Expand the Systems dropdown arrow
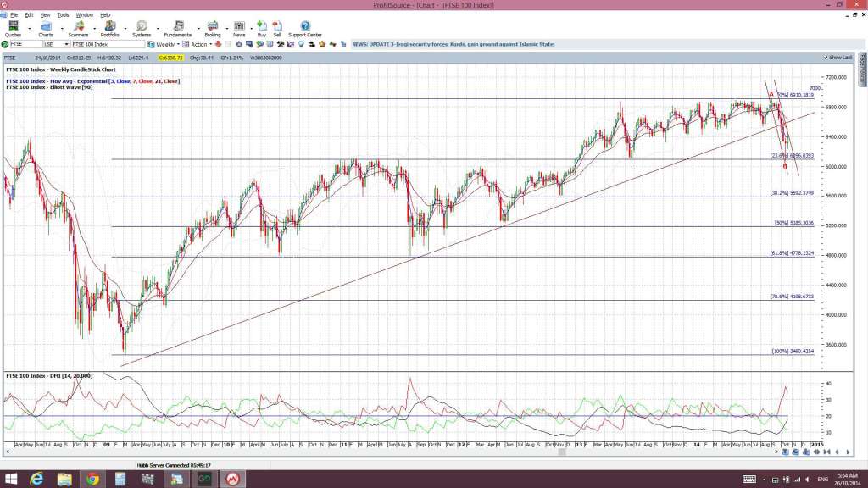The image size is (868, 488). 158,29
